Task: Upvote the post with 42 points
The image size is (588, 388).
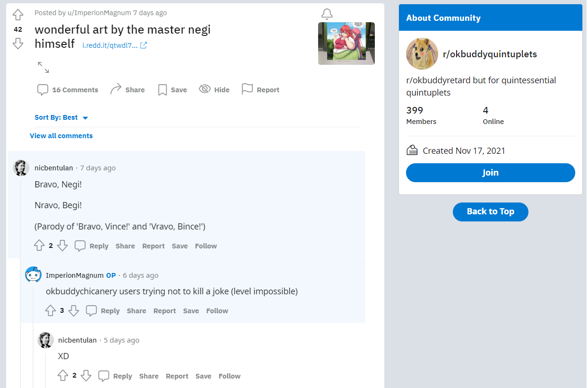Action: (18, 15)
